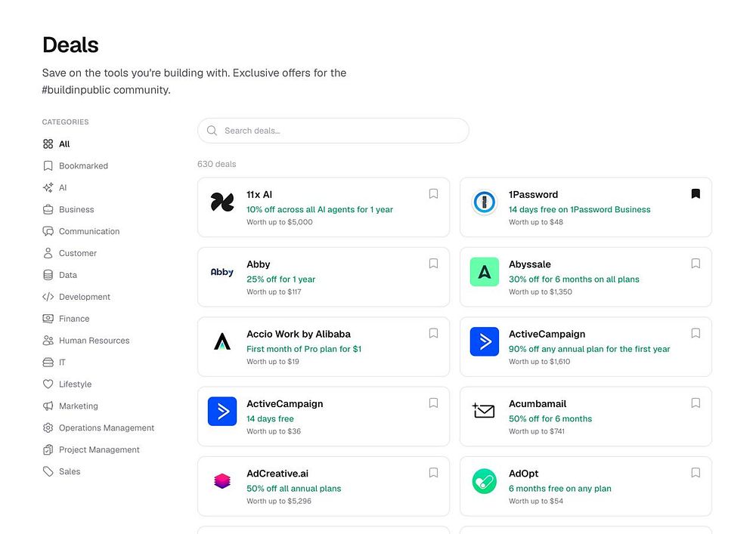
Task: Click the Abyssale logo
Action: tap(484, 272)
